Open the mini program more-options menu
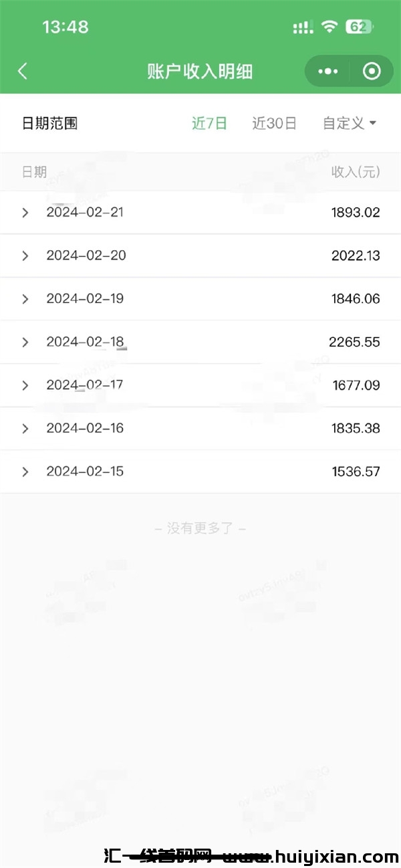The image size is (401, 868). (x=327, y=72)
